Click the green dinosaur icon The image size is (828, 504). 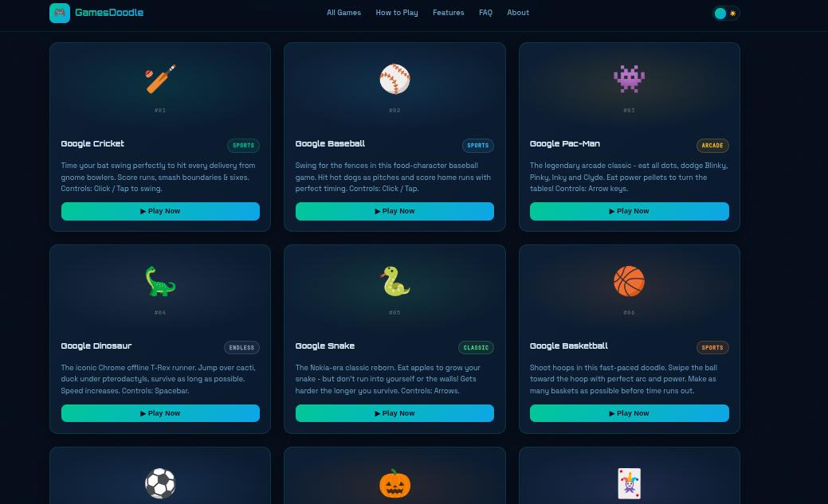pyautogui.click(x=160, y=281)
